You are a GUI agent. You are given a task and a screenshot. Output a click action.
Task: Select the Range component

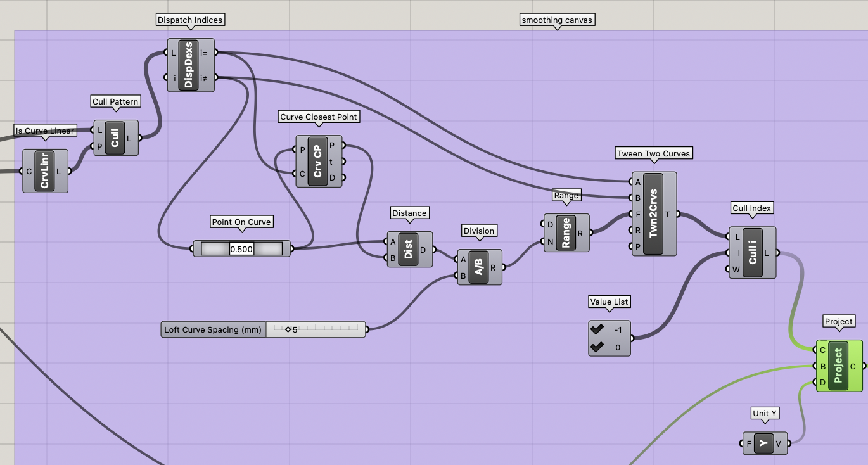[x=566, y=232]
